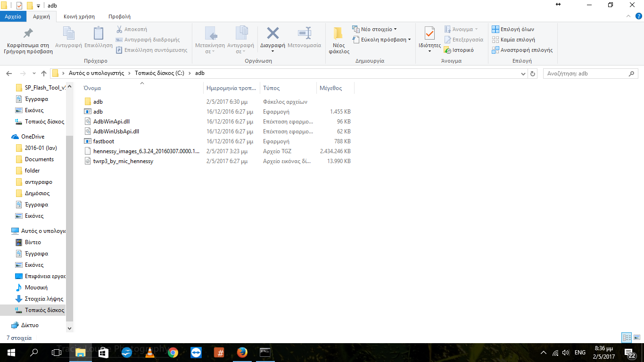This screenshot has height=362, width=644.
Task: Click the pin to Quick access icon
Action: [x=28, y=33]
